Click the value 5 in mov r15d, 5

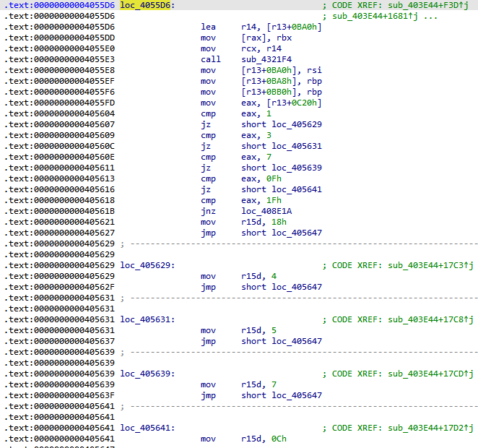point(274,330)
